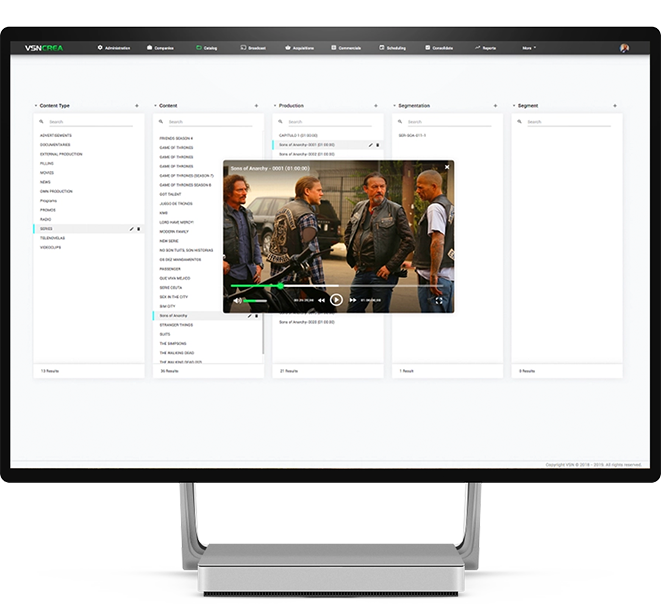The image size is (661, 604).
Task: Collapse the Segment column
Action: click(x=514, y=106)
